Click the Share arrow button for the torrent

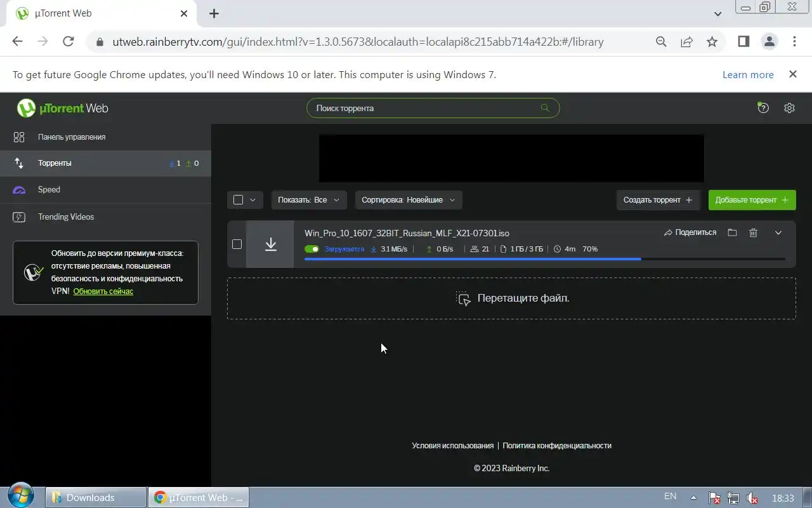pos(690,232)
